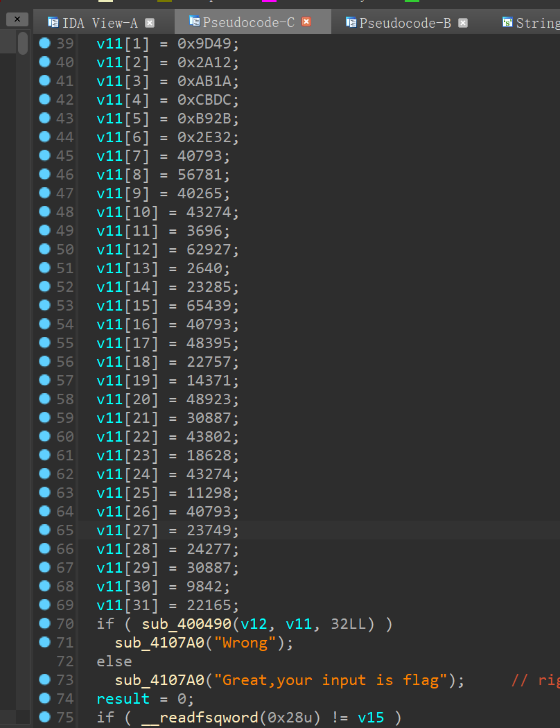The image size is (560, 728).
Task: Switch to the Pseudocode-B tab
Action: click(x=405, y=23)
